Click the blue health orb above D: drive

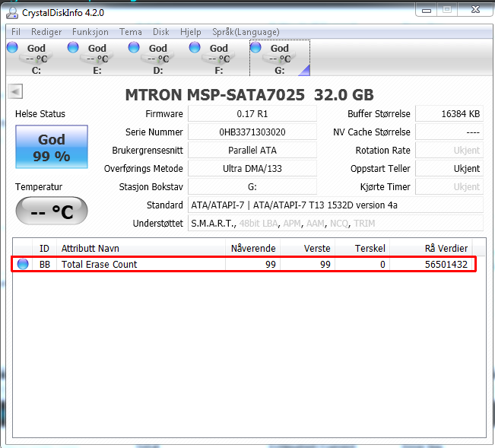pos(134,47)
